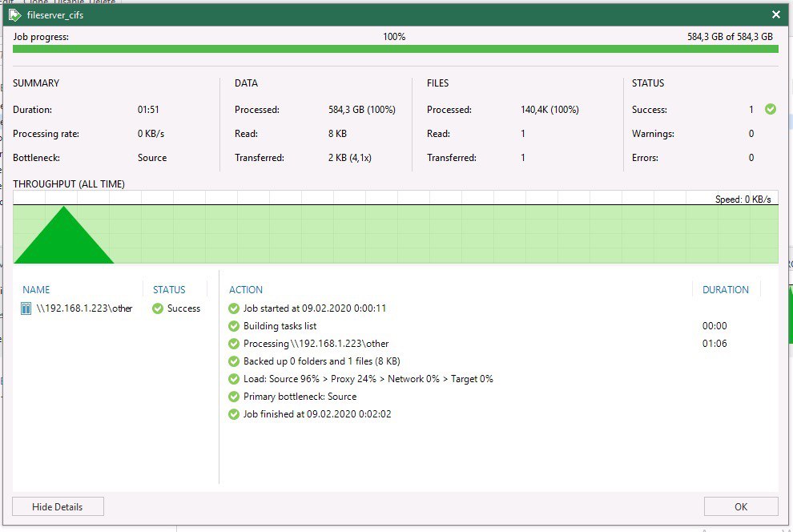The image size is (793, 532).
Task: Click the 00:00 duration value
Action: point(715,326)
